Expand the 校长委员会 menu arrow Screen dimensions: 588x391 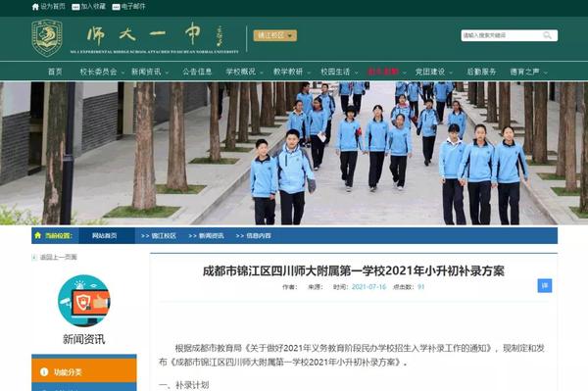point(122,73)
